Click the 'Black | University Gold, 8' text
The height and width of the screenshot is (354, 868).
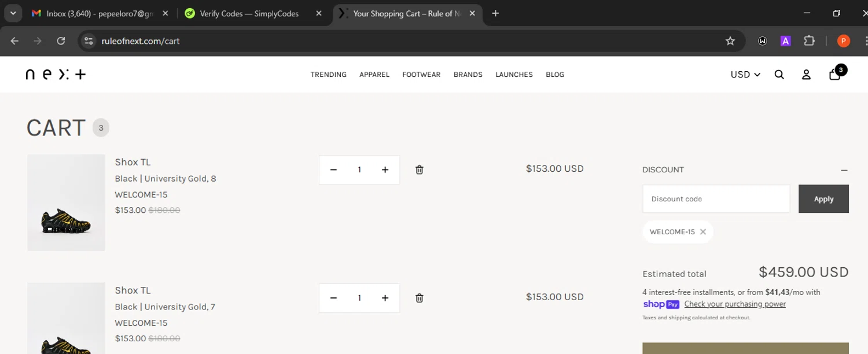point(165,179)
